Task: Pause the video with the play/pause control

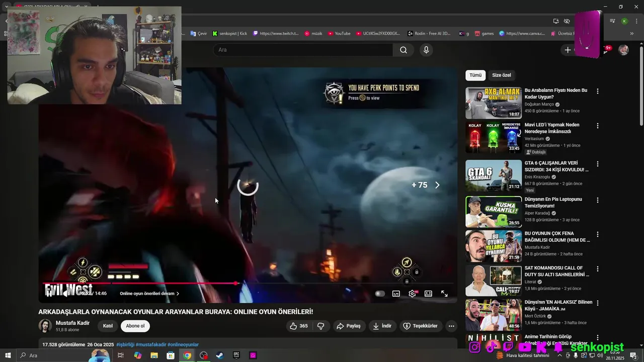Action: pyautogui.click(x=49, y=294)
